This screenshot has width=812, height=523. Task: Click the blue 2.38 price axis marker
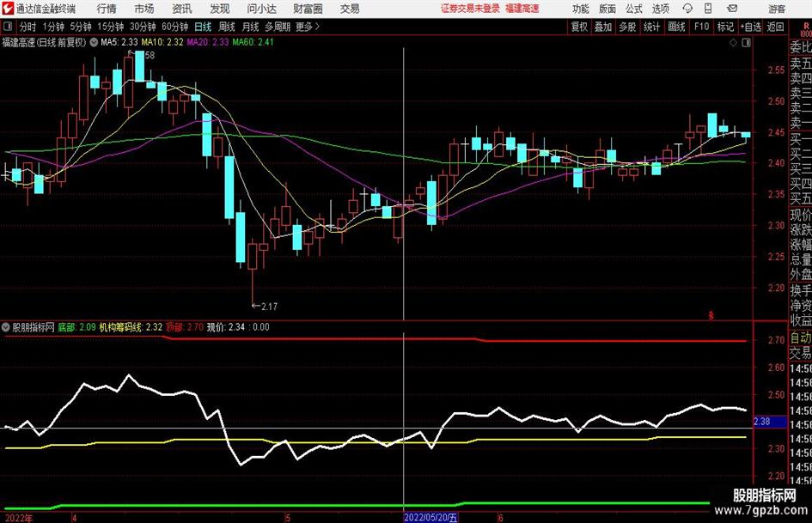(x=770, y=422)
